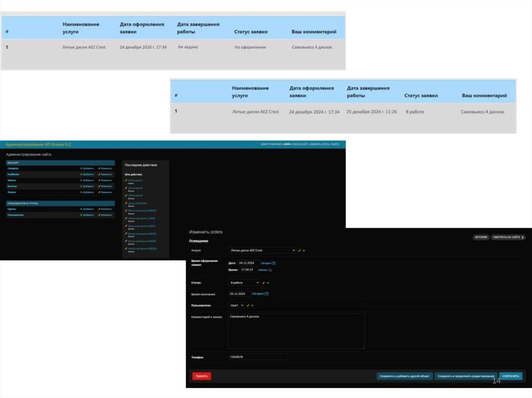Open the Группы model link

(x=11, y=209)
